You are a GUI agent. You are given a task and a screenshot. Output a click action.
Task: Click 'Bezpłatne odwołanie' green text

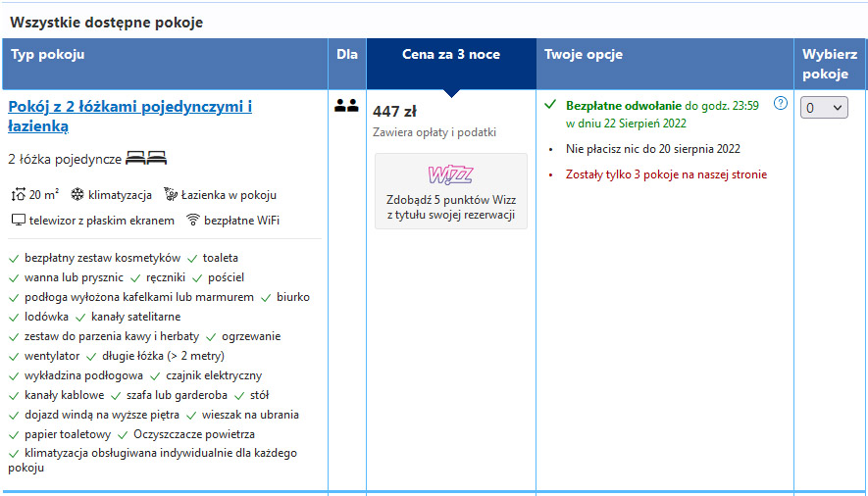click(624, 106)
